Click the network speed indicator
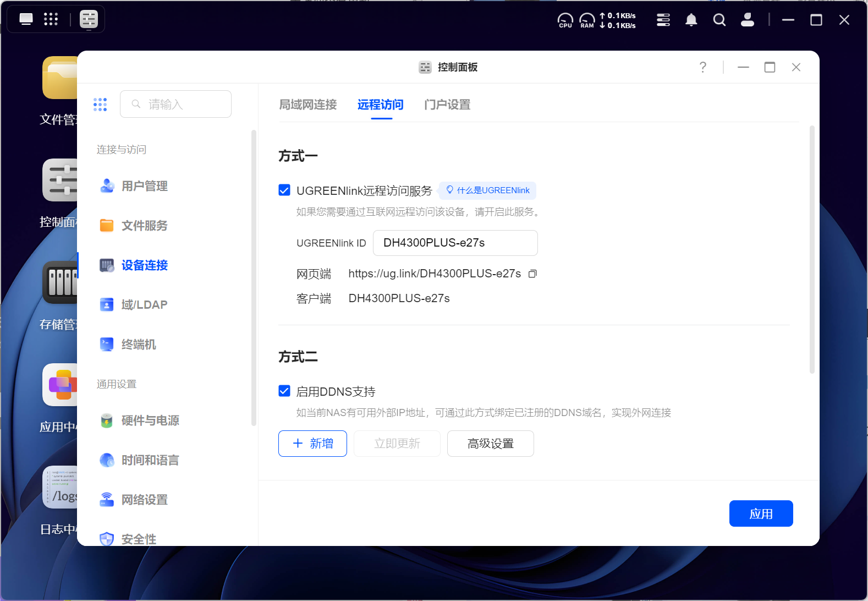Screen dimensions: 868x601 (x=618, y=20)
